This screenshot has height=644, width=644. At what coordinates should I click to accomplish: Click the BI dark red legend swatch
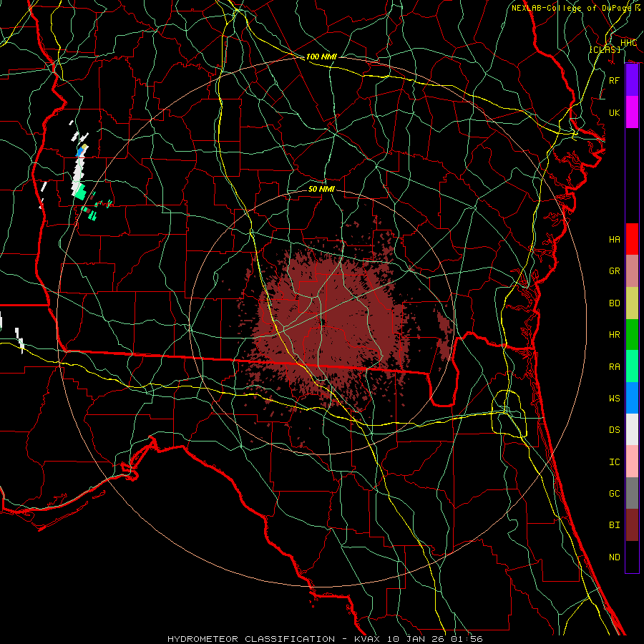(x=632, y=525)
